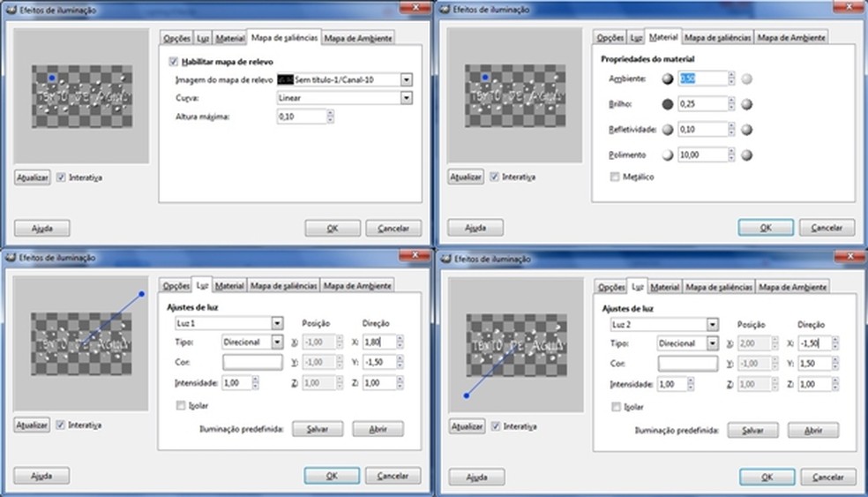Click dark Ambiente sphere icon in Material window
Image resolution: width=868 pixels, height=497 pixels.
668,79
